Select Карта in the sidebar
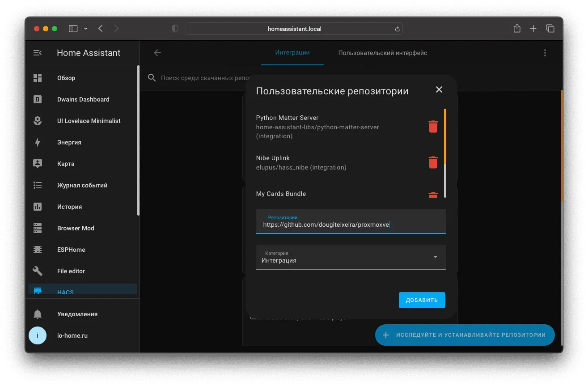 [82, 164]
